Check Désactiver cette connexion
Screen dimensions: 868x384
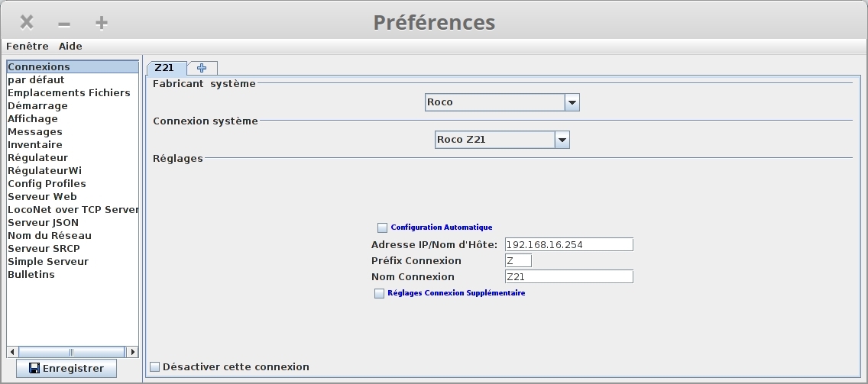[x=155, y=367]
